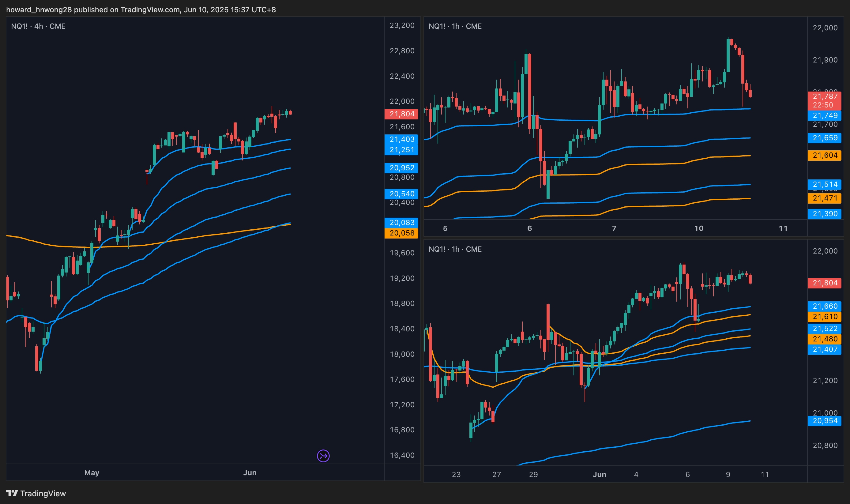This screenshot has height=504, width=850.
Task: Click the upper-right NQ1! 1h CME title
Action: pyautogui.click(x=455, y=26)
